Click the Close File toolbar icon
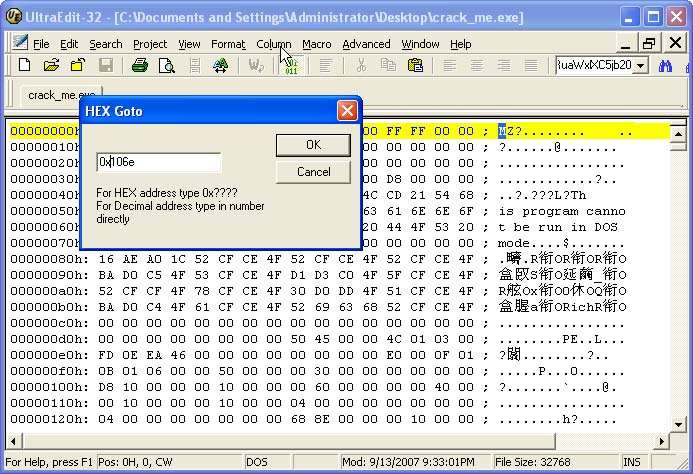 coord(78,65)
